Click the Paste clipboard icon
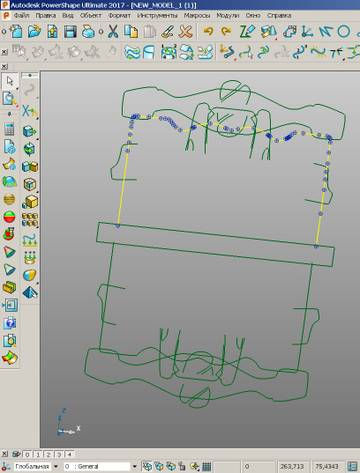Viewport: 360px width, 473px height. [x=150, y=32]
